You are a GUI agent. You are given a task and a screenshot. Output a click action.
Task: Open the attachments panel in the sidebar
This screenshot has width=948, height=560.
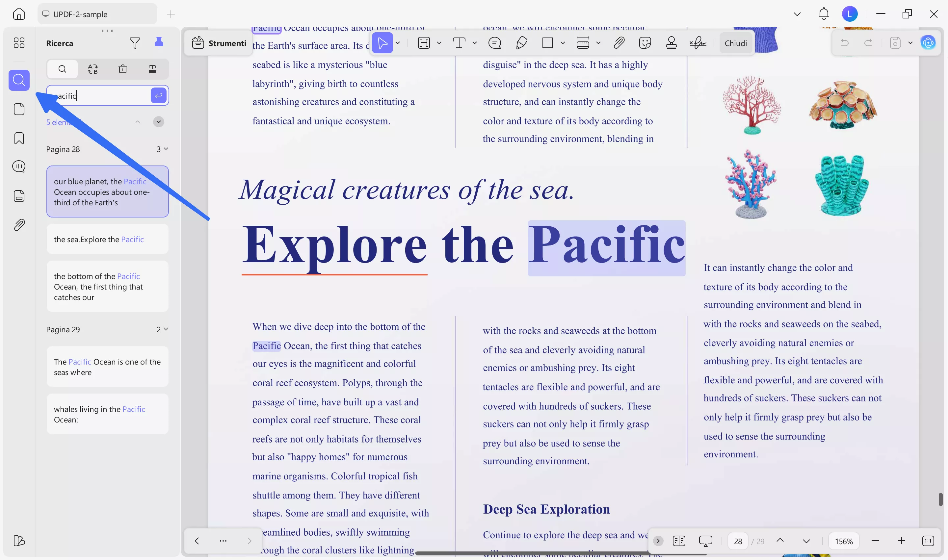pyautogui.click(x=18, y=224)
